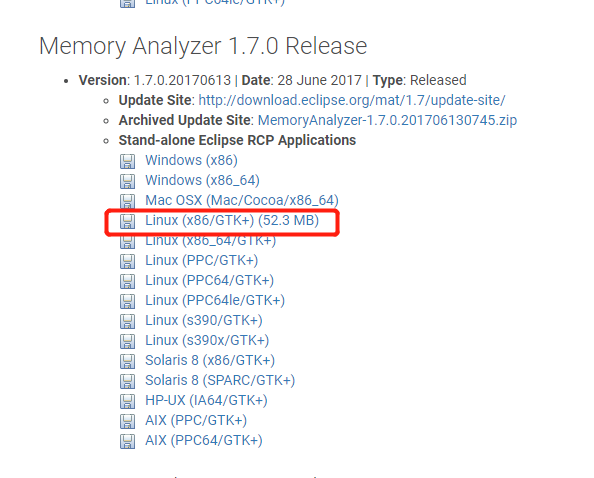
Task: Click the disk icon beside HP-UX (IA64/GTK+)
Action: [x=127, y=401]
